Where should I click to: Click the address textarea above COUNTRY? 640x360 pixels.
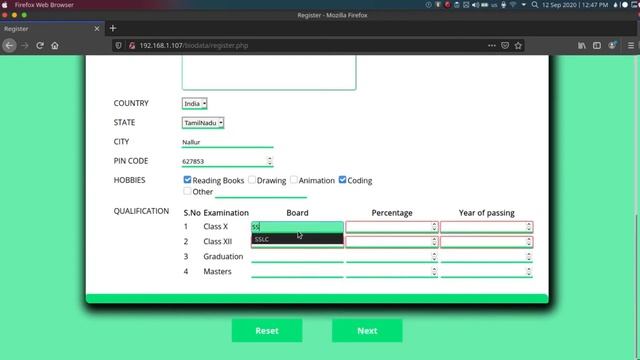(269, 73)
